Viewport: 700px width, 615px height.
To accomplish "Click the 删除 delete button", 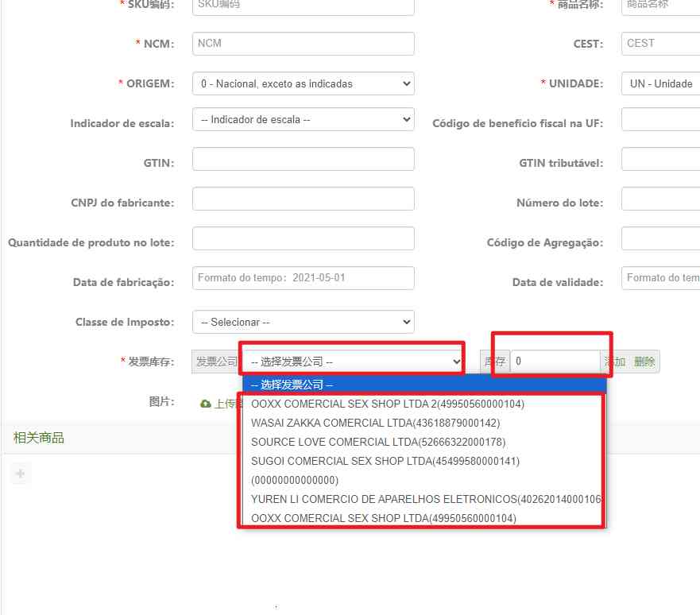I will coord(644,362).
